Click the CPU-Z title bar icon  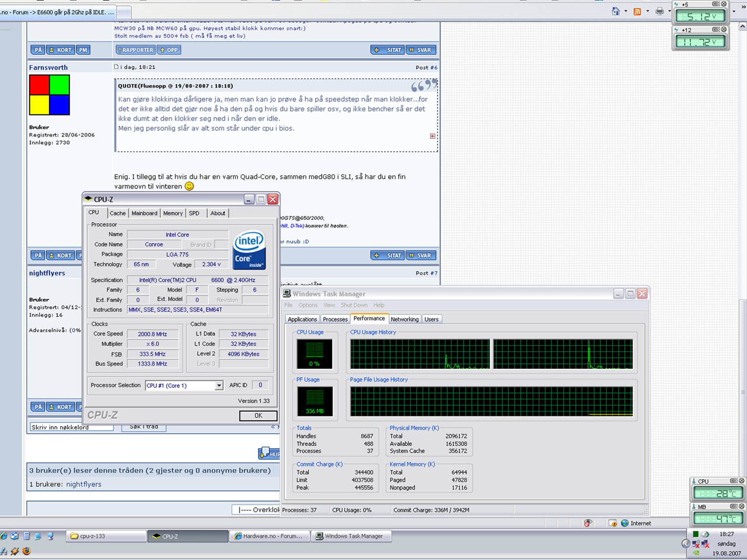(x=88, y=199)
